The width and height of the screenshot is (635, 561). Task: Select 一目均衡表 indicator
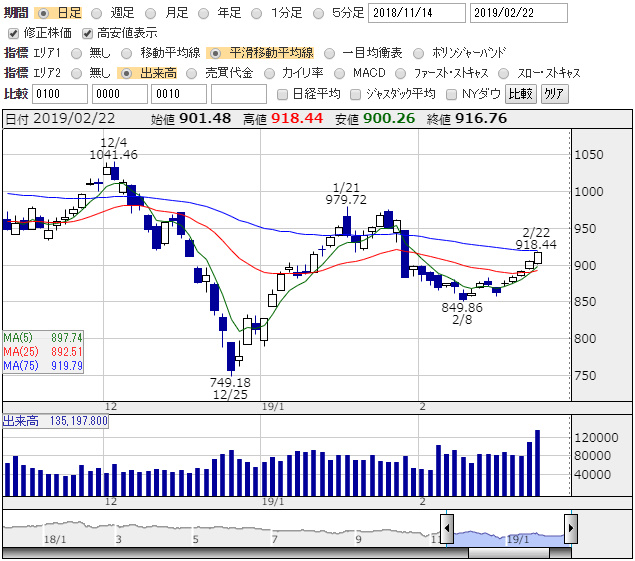point(329,53)
